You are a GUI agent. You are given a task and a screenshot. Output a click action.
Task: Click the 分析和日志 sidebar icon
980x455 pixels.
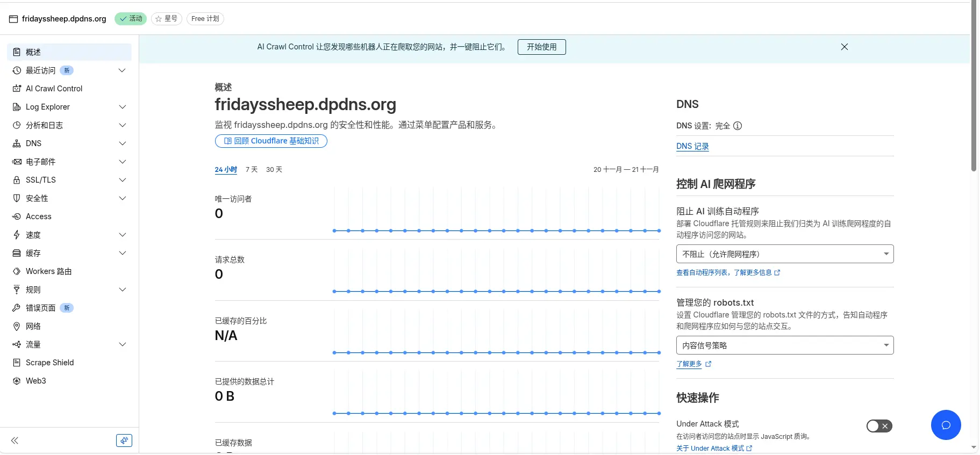click(x=17, y=125)
